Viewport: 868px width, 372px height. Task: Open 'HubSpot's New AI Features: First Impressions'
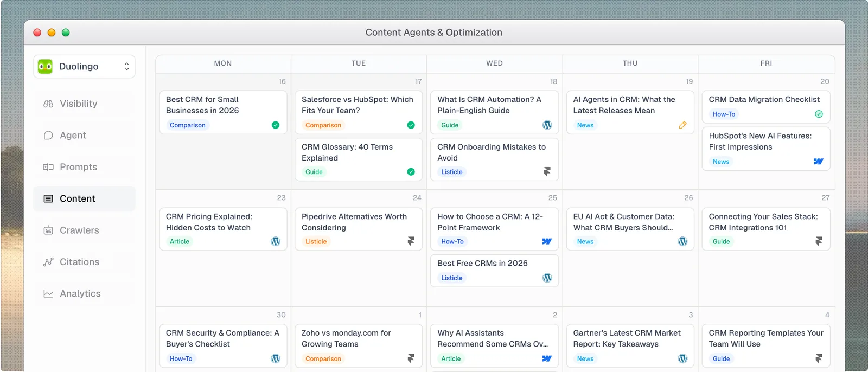(x=760, y=142)
